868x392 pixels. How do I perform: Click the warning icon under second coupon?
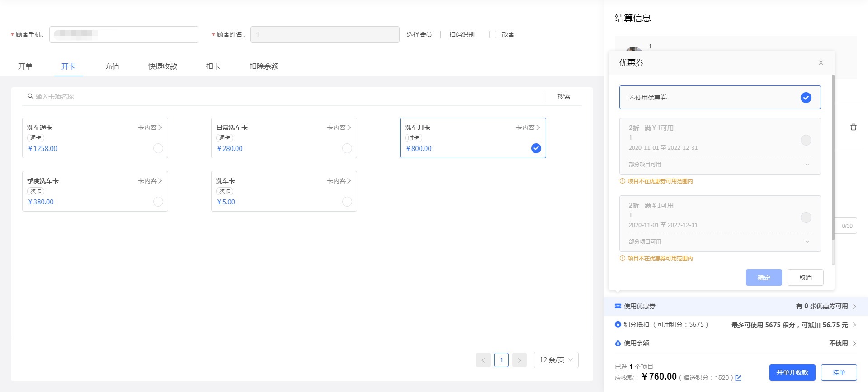click(623, 258)
